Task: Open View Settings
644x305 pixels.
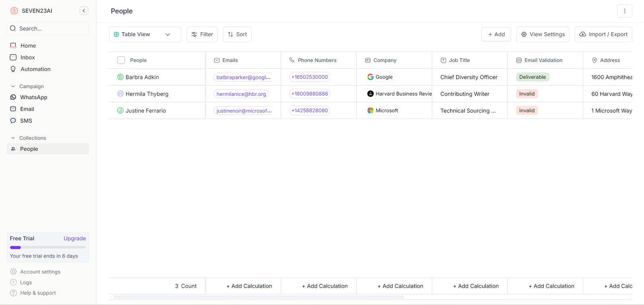Action: coord(543,34)
